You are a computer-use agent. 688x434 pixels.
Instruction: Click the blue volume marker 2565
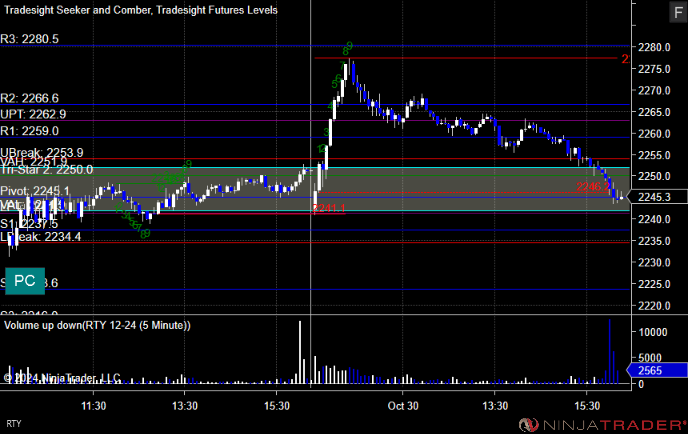click(657, 370)
